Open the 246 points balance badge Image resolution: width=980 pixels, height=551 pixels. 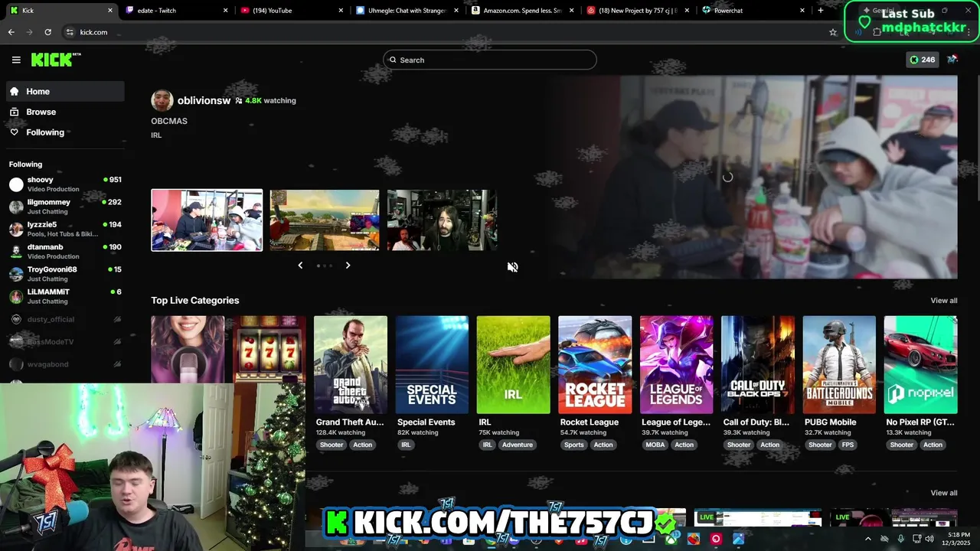click(x=922, y=60)
